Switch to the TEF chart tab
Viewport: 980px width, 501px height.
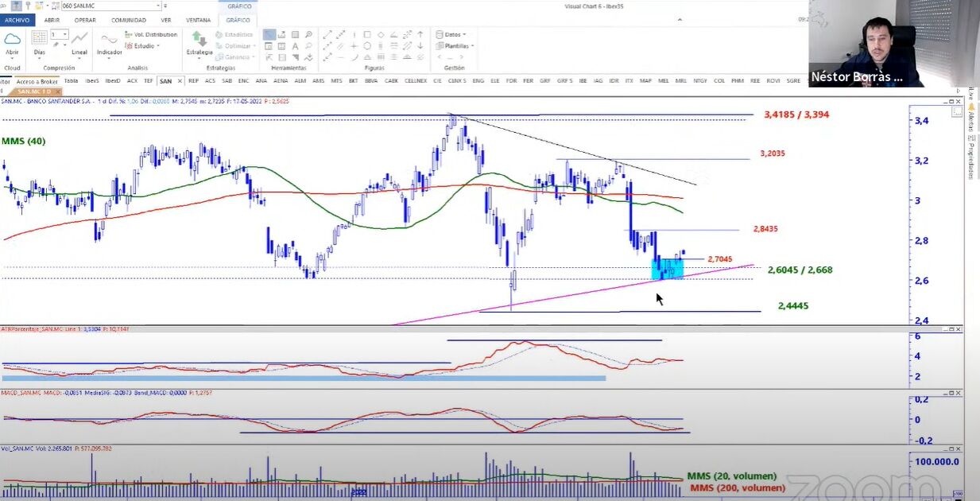pos(149,81)
